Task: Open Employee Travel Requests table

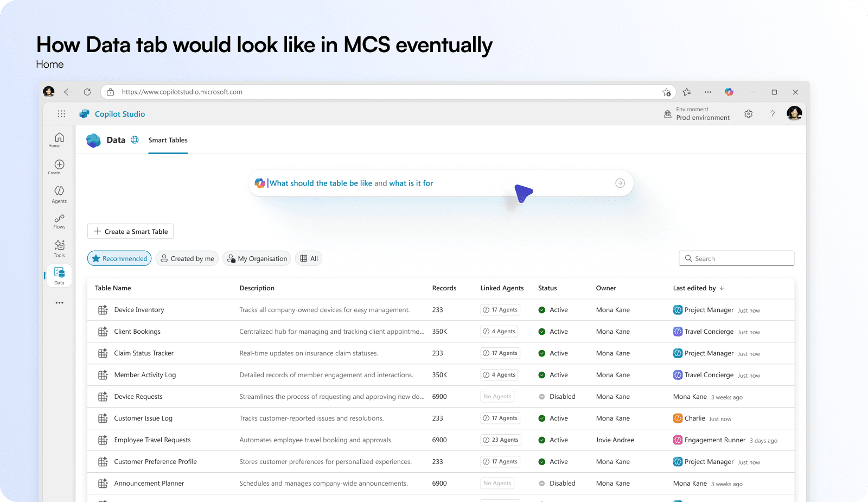Action: point(152,440)
